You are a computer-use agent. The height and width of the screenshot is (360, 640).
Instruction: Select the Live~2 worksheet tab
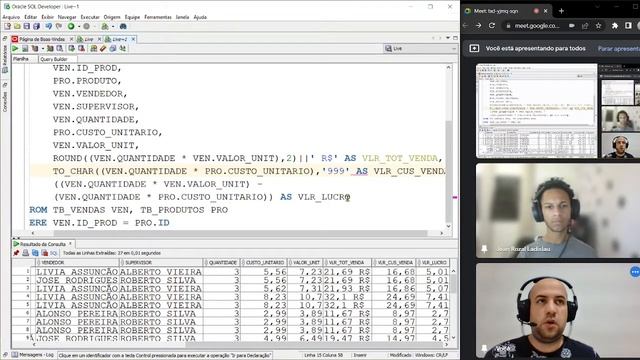(x=119, y=39)
